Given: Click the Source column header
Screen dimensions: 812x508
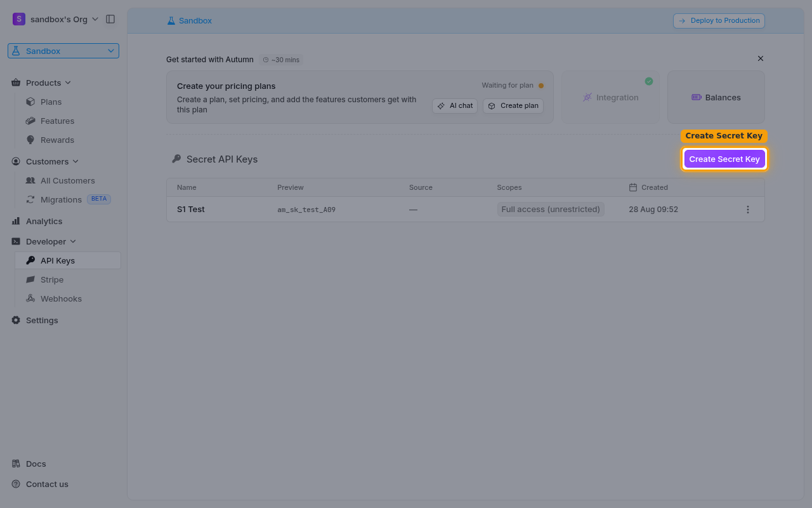Looking at the screenshot, I should (x=421, y=187).
